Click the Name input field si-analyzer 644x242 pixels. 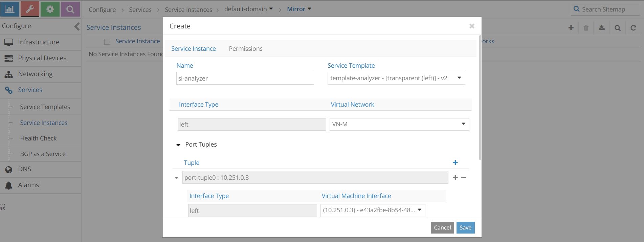pos(245,78)
